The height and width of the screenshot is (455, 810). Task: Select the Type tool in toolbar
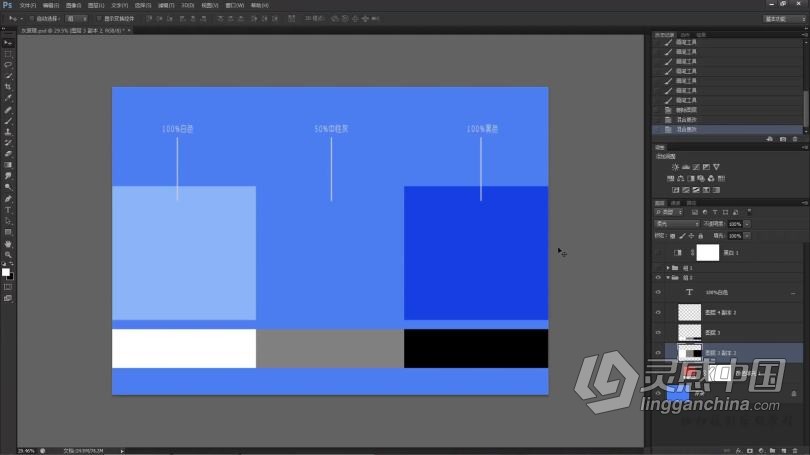tap(8, 210)
